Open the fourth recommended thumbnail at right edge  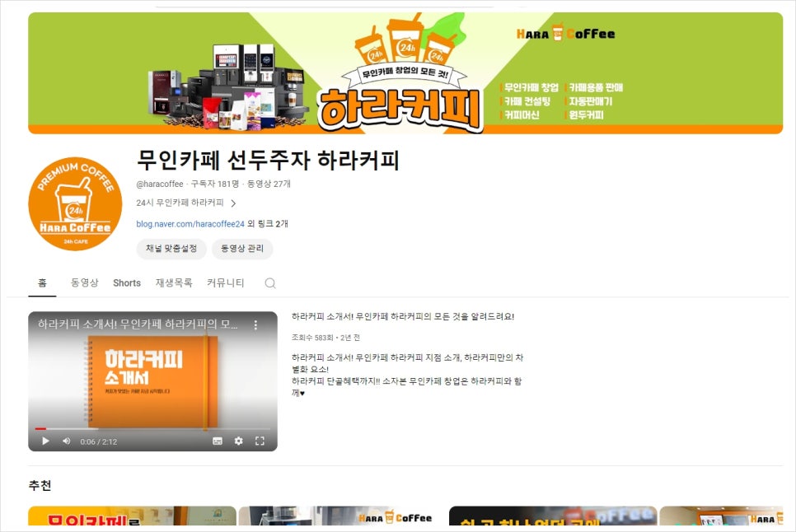pos(721,516)
